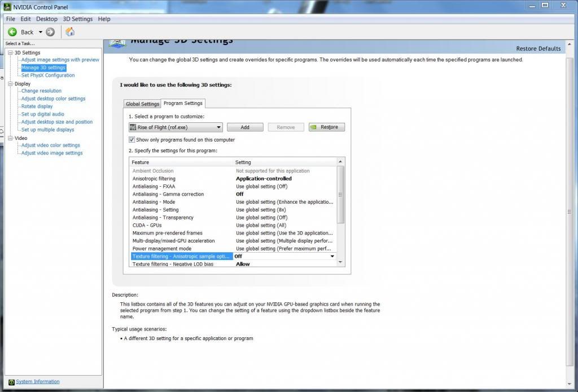Select Antialiasing - Setting row
578x392 pixels.
click(233, 210)
